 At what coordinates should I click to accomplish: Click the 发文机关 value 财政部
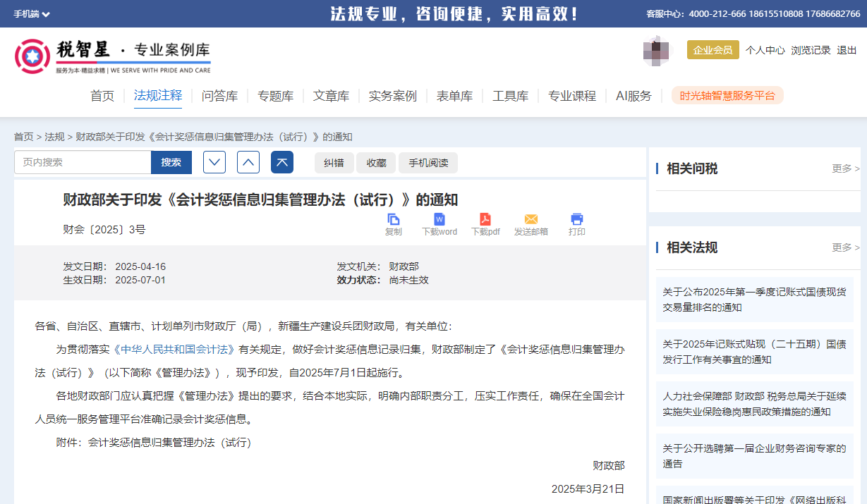(x=404, y=266)
